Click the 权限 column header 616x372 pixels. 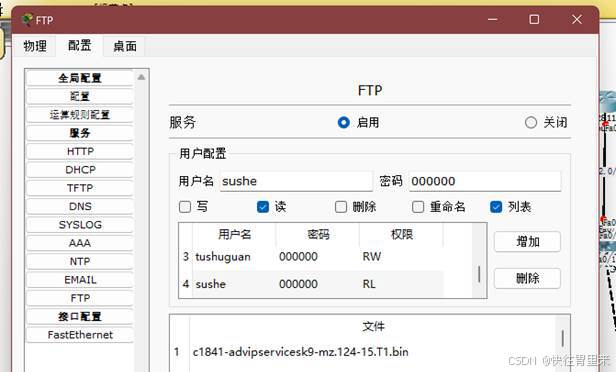[x=402, y=235]
